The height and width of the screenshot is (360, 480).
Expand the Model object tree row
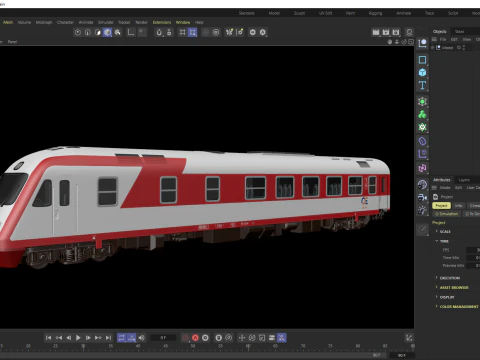(433, 48)
